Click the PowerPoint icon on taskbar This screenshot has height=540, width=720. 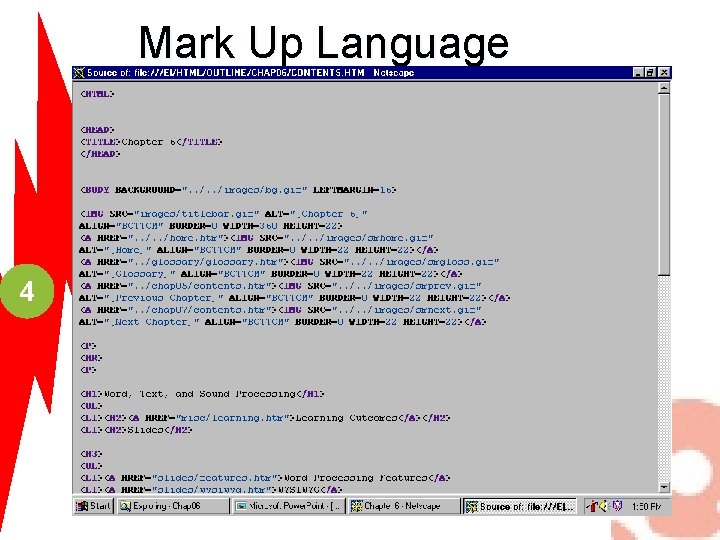click(x=241, y=506)
